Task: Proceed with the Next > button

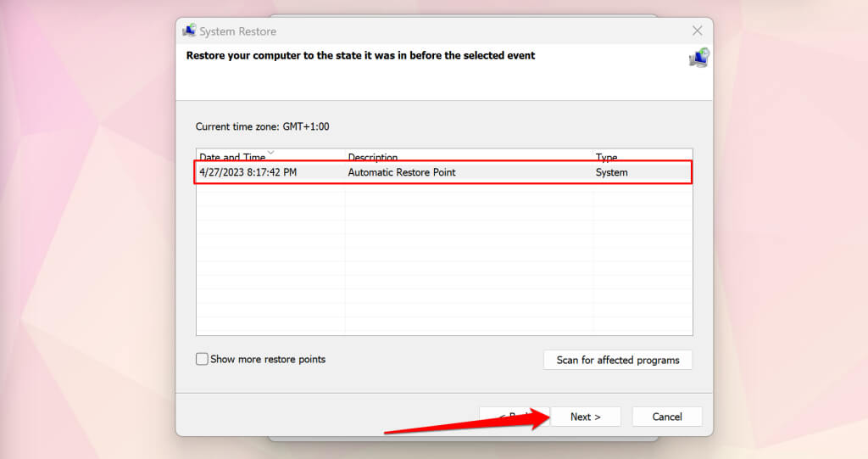Action: pyautogui.click(x=585, y=417)
